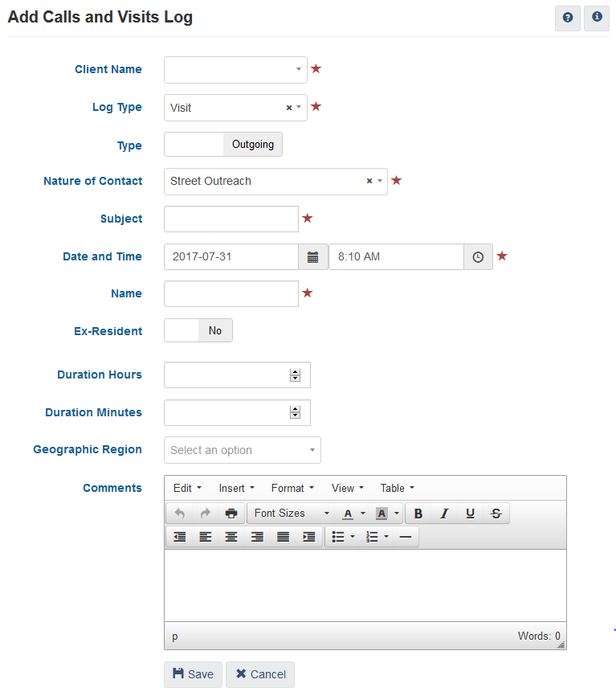Toggle the Ex-Resident switch
Image resolution: width=616 pixels, height=696 pixels.
pyautogui.click(x=198, y=330)
